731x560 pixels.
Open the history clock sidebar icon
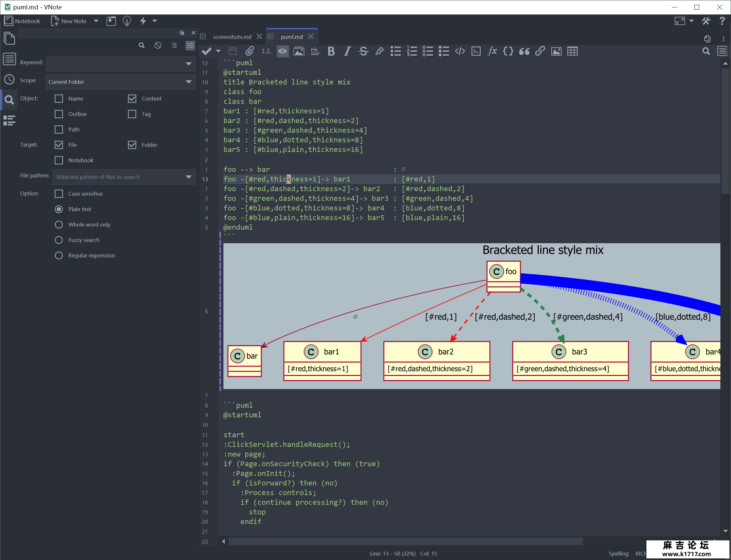click(9, 79)
